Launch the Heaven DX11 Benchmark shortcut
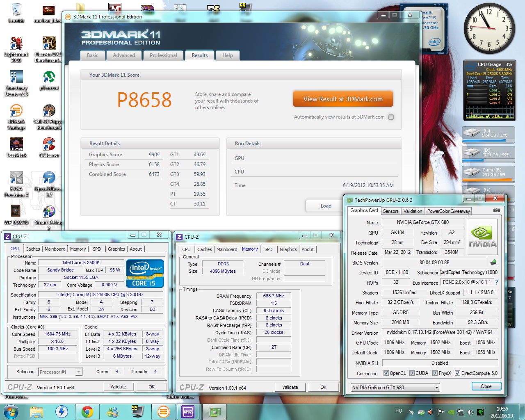The image size is (525, 420). click(49, 49)
